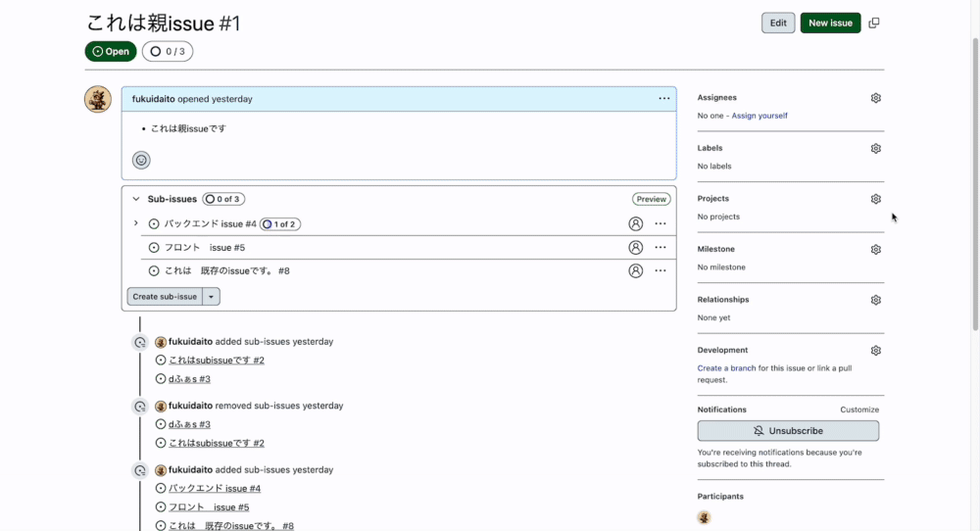Open Projects settings gear
Image resolution: width=980 pixels, height=531 pixels.
click(x=875, y=199)
